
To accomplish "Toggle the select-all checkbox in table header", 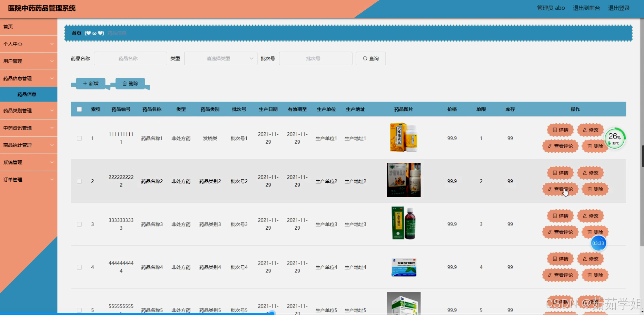I will 79,109.
